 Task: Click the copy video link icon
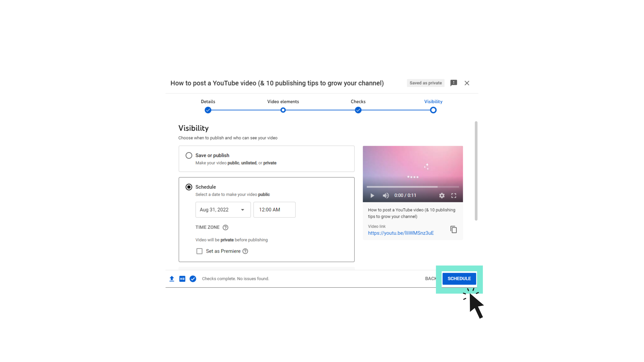pos(453,229)
